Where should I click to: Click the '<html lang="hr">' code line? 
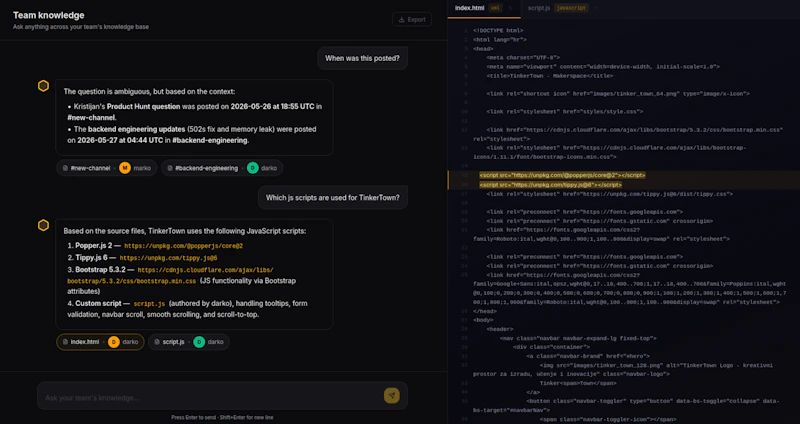coord(499,40)
